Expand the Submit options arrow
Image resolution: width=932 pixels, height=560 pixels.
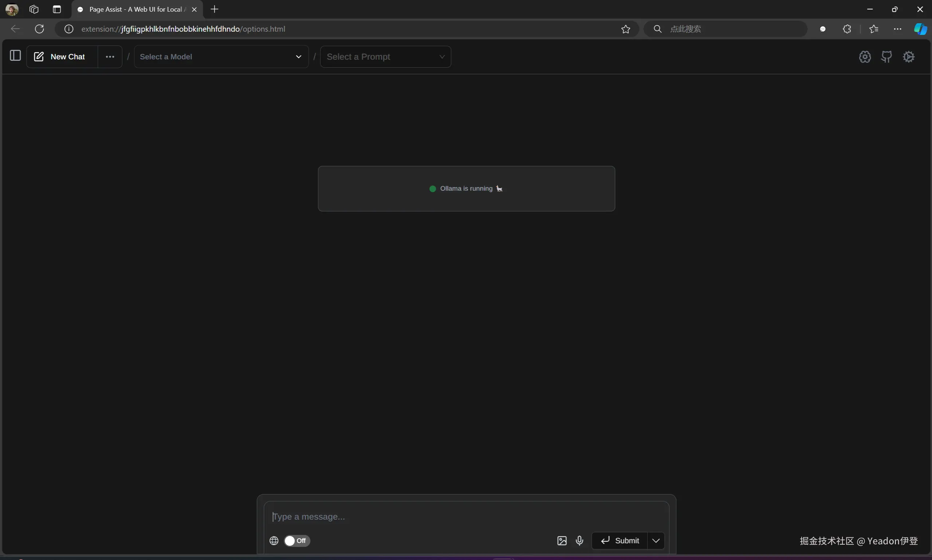click(x=656, y=540)
